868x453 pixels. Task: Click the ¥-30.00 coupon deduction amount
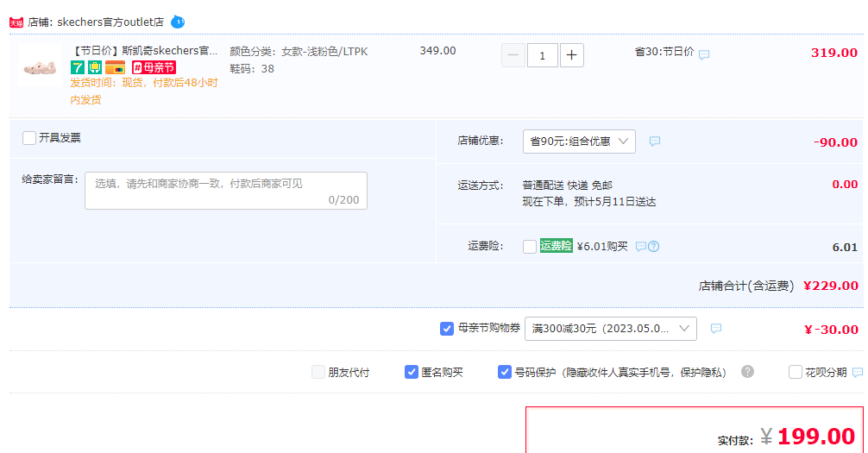(x=831, y=330)
